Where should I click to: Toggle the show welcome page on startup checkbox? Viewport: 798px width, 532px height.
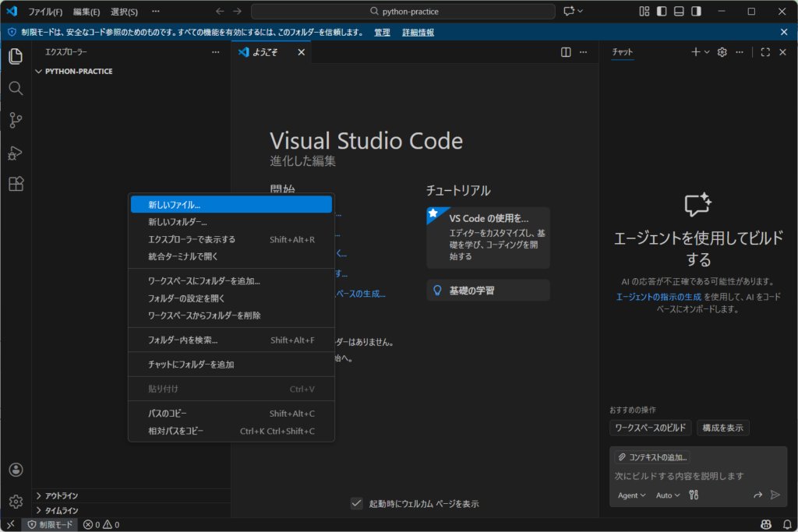[x=357, y=503]
